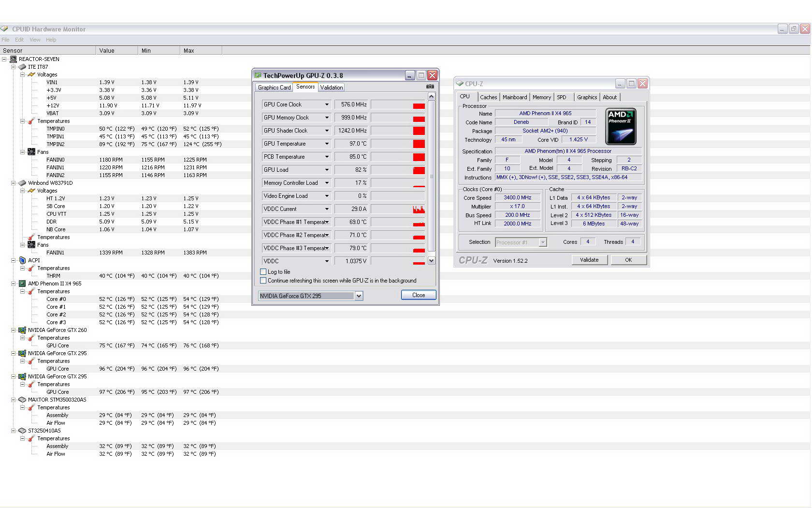Click the GPU-Z sensors scrollbar up arrow

431,97
